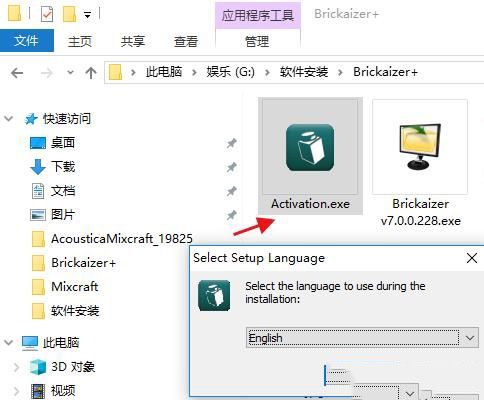Open the English language dropdown in setup dialog
Screen dimensions: 484x400
pyautogui.click(x=362, y=338)
